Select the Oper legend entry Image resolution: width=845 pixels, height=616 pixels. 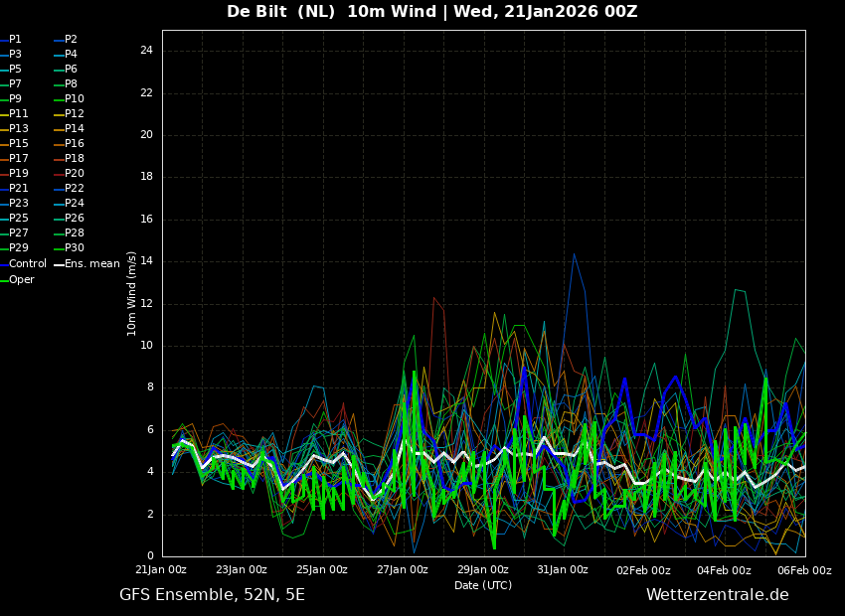21,280
